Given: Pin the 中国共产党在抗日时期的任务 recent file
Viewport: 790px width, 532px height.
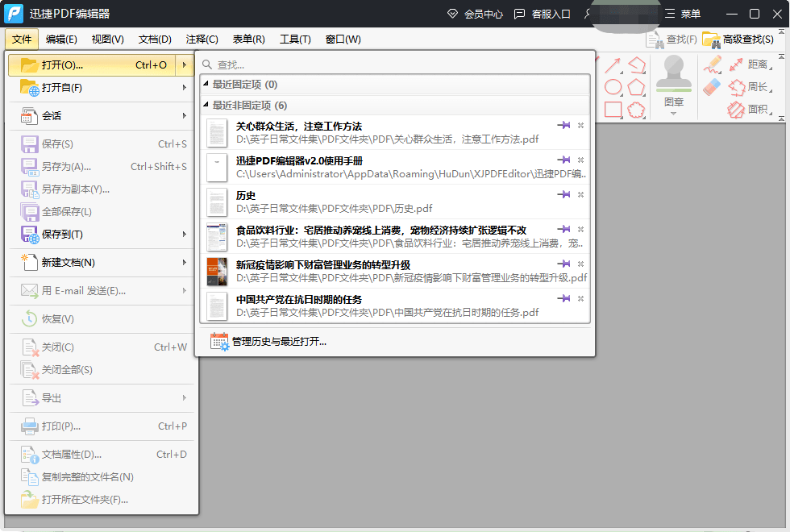Looking at the screenshot, I should [x=563, y=298].
